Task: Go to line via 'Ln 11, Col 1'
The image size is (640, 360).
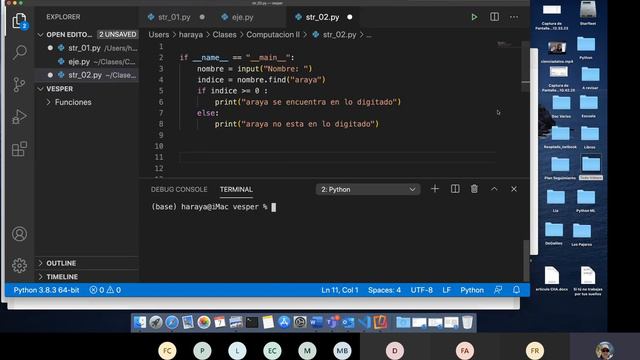Action: (340, 290)
